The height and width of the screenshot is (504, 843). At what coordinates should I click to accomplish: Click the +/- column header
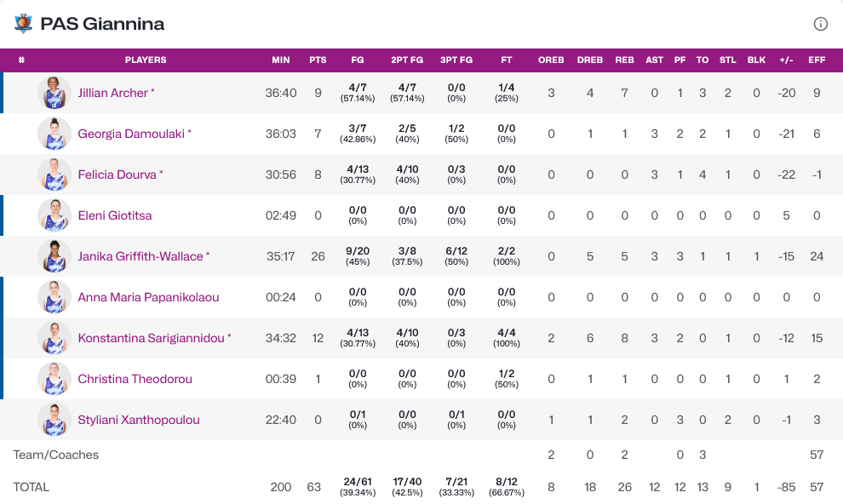[786, 60]
